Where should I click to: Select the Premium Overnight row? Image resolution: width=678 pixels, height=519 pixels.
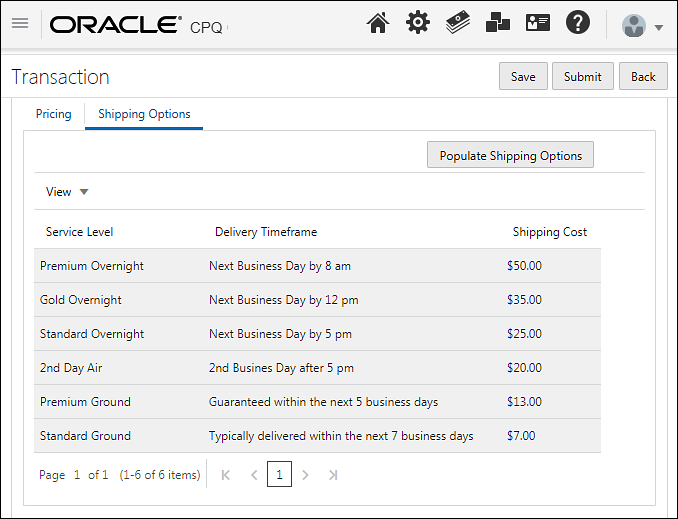point(317,266)
